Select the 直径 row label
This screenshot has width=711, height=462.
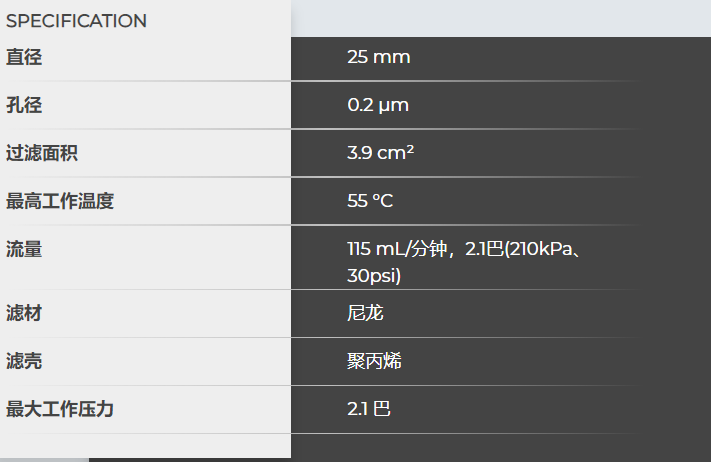pyautogui.click(x=24, y=57)
